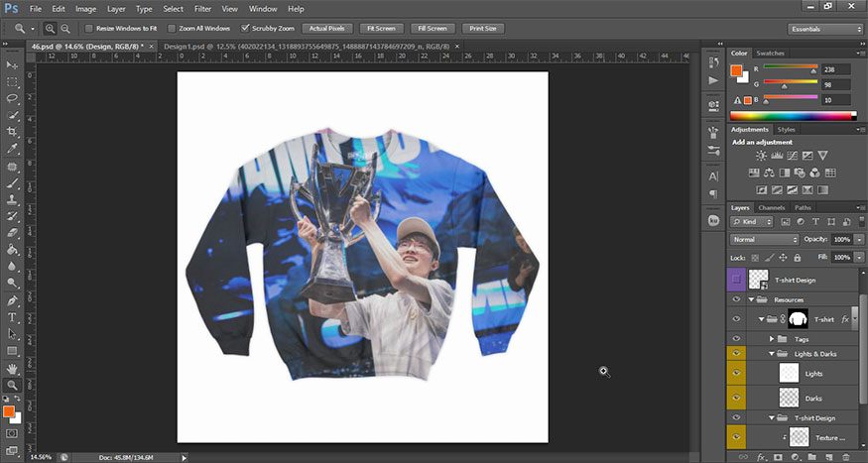Collapse the Lights & Darks group

coord(772,354)
